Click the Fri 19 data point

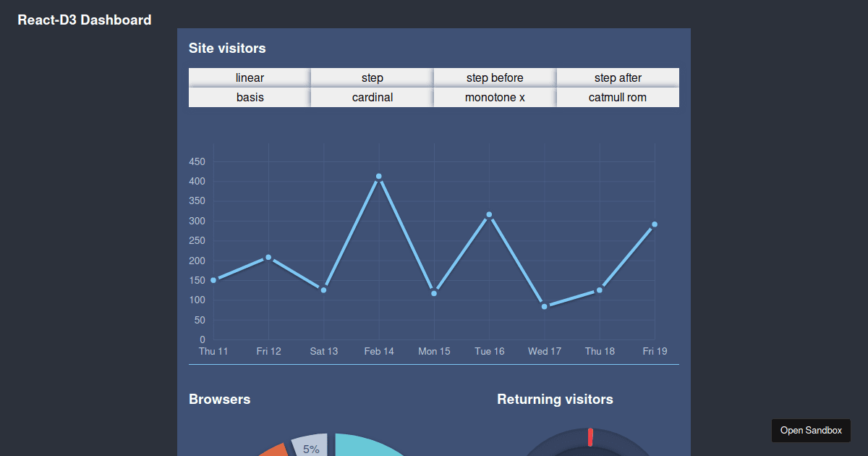(x=655, y=225)
